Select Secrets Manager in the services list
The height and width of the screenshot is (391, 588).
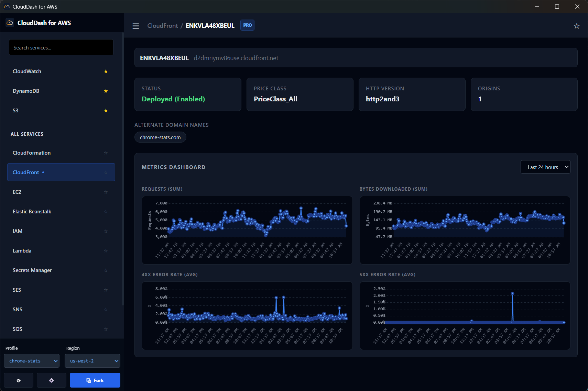pyautogui.click(x=32, y=270)
